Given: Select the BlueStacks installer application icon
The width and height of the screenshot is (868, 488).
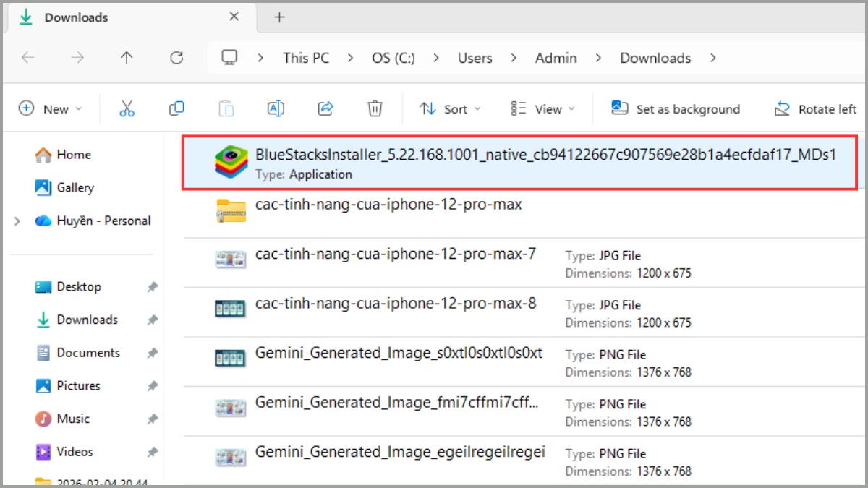Looking at the screenshot, I should coord(231,161).
